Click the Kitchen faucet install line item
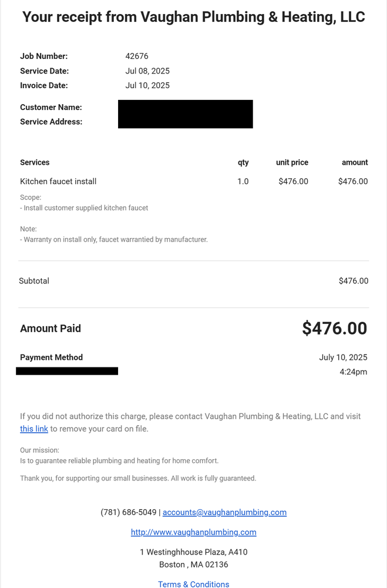 [58, 182]
